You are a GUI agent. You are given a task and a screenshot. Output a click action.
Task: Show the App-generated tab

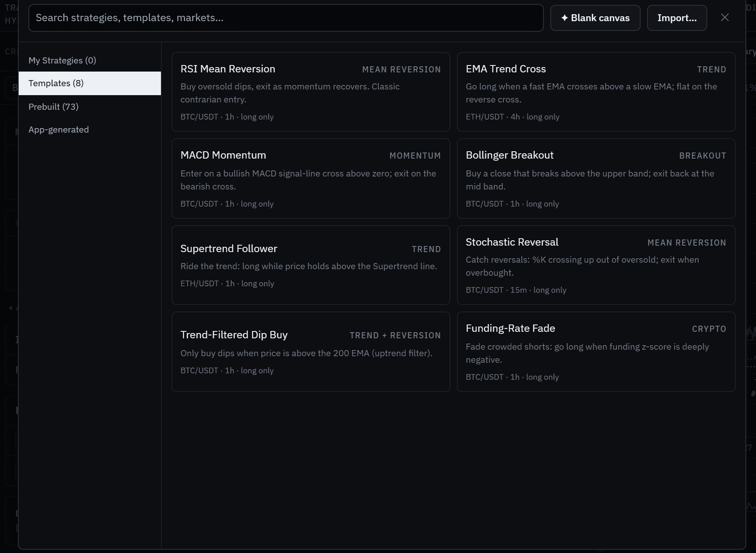tap(90, 130)
